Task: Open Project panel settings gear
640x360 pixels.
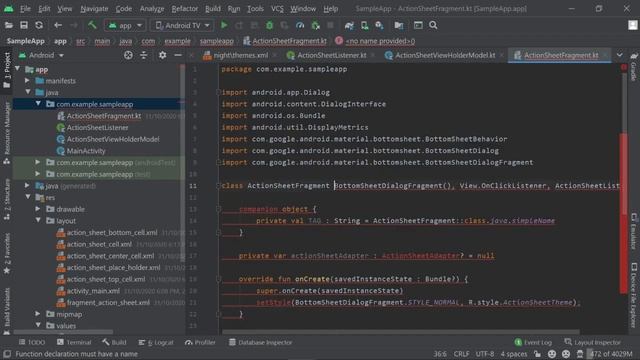Action: click(x=162, y=55)
